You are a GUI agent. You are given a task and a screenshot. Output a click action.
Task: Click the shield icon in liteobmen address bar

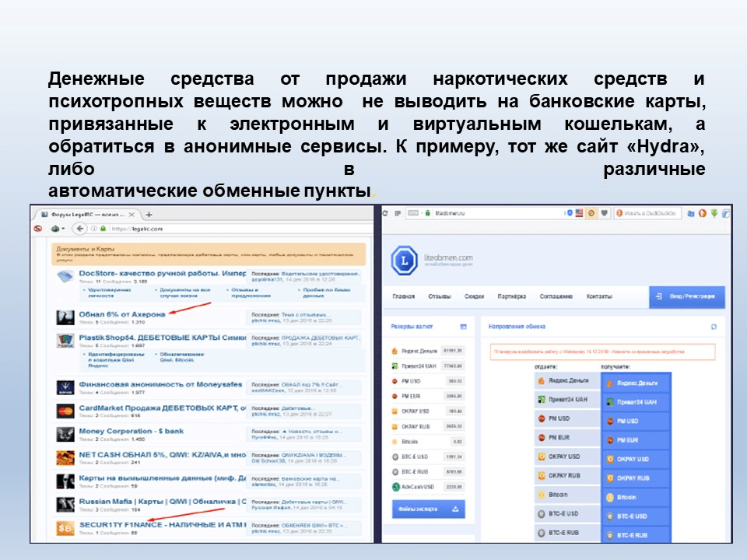pos(570,213)
